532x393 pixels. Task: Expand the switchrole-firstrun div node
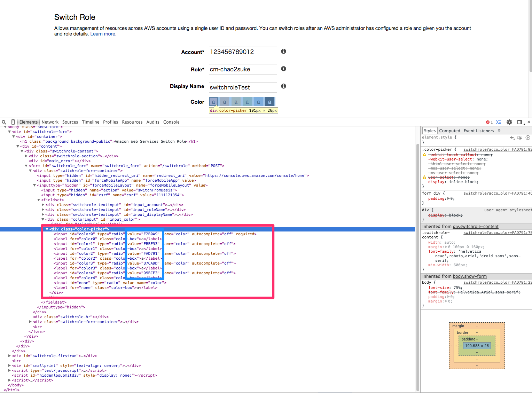(x=9, y=356)
